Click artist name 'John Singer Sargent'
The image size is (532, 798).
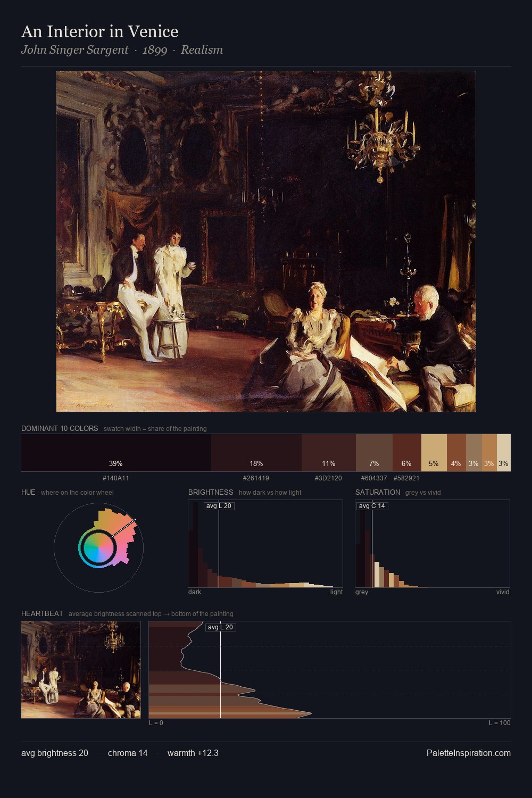coord(74,50)
